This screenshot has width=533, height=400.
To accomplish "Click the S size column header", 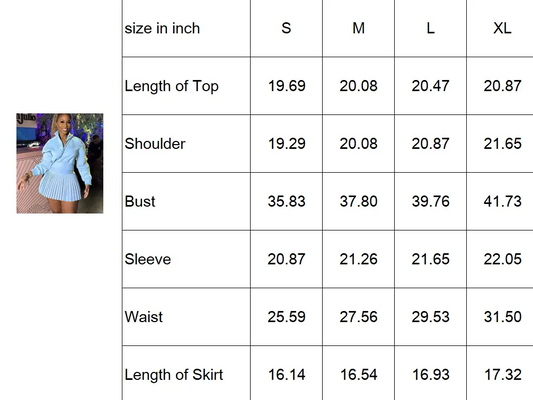I will 286,28.
